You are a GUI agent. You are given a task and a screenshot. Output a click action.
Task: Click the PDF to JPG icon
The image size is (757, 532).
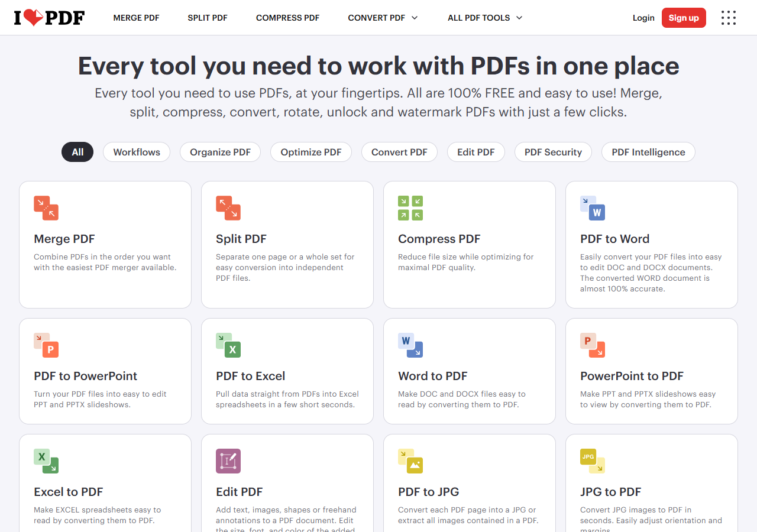[410, 461]
